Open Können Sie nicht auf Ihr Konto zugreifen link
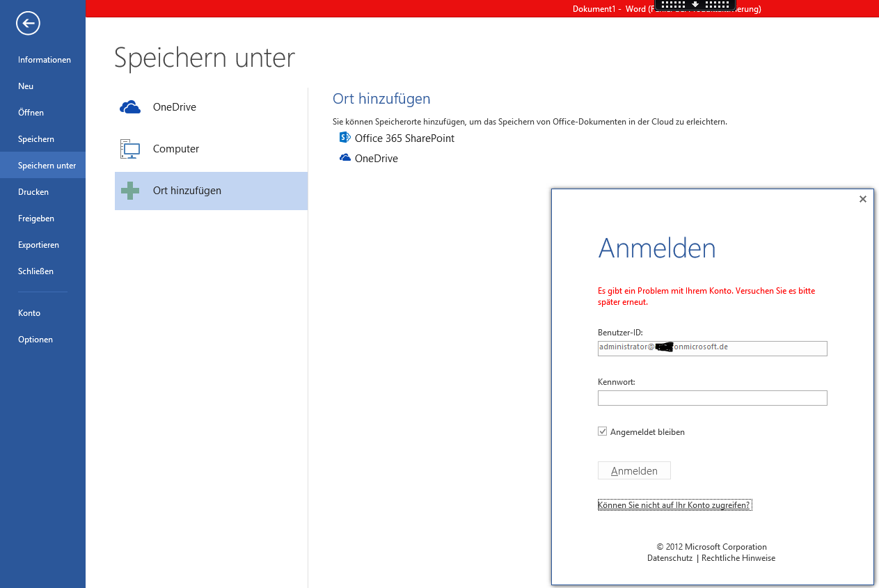This screenshot has width=879, height=588. pos(674,505)
